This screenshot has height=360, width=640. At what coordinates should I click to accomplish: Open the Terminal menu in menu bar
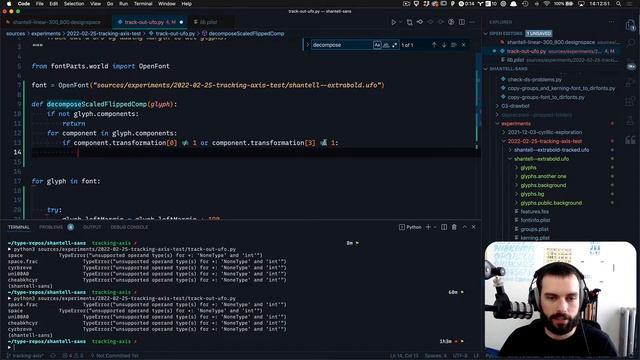tap(143, 4)
